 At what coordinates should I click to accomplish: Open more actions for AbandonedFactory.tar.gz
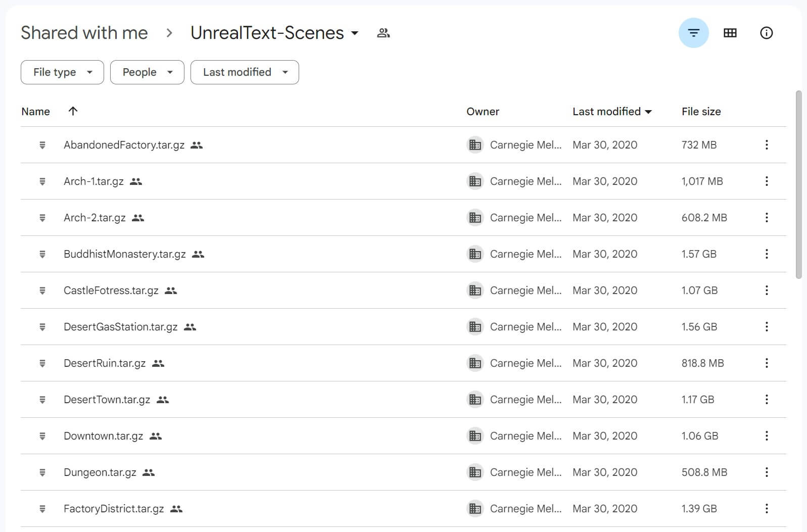[x=767, y=145]
